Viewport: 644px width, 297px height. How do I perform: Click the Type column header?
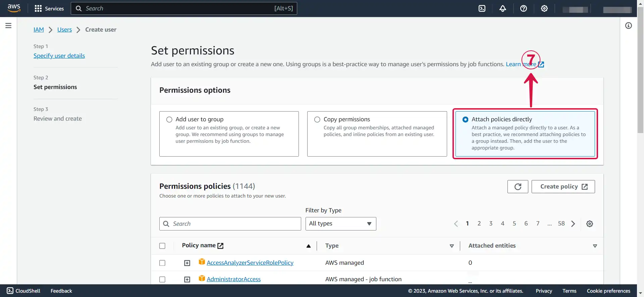(x=332, y=246)
